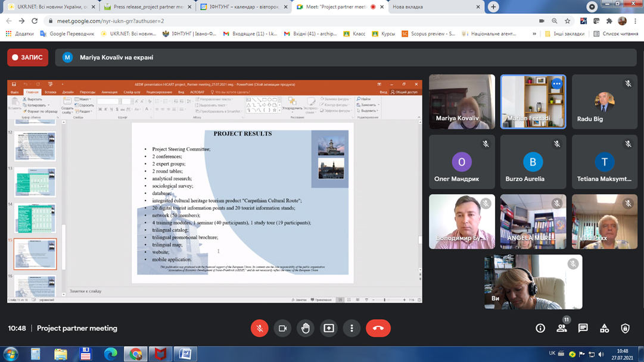Image resolution: width=644 pixels, height=362 pixels.
Task: Open the Activities shapes icon
Action: pos(604,328)
